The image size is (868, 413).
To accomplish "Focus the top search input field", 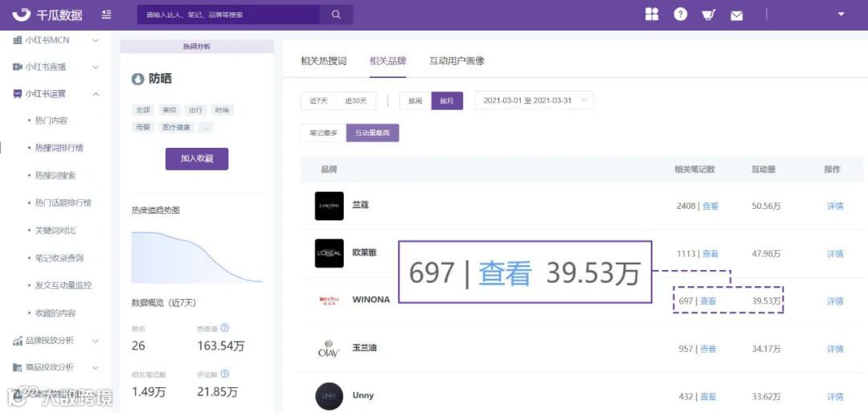I will (228, 15).
